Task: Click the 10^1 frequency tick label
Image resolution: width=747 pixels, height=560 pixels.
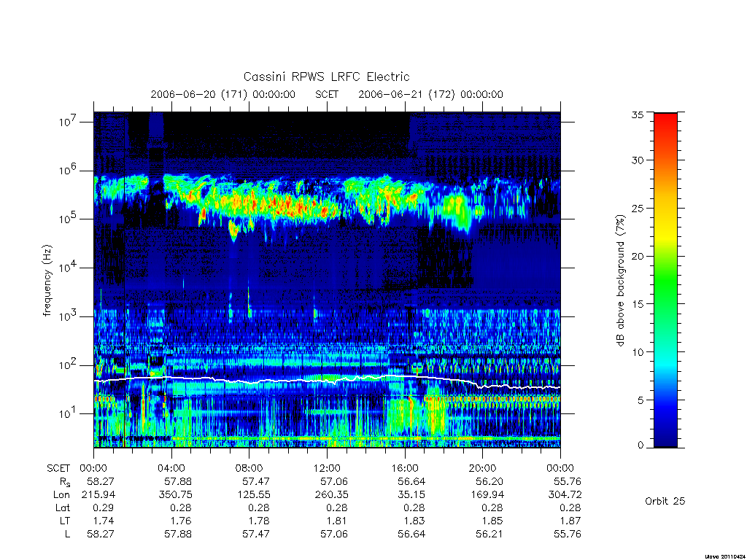Action: (68, 413)
